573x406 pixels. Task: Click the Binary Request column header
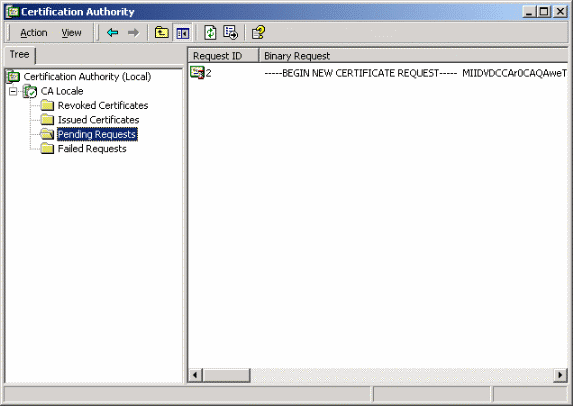(413, 56)
